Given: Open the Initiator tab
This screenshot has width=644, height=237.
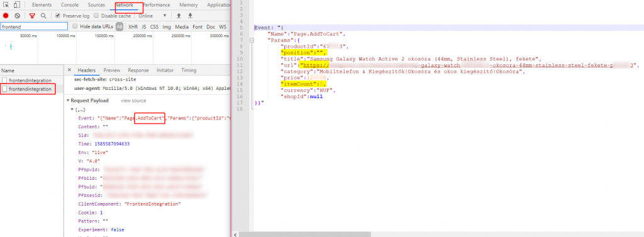Looking at the screenshot, I should tap(165, 70).
